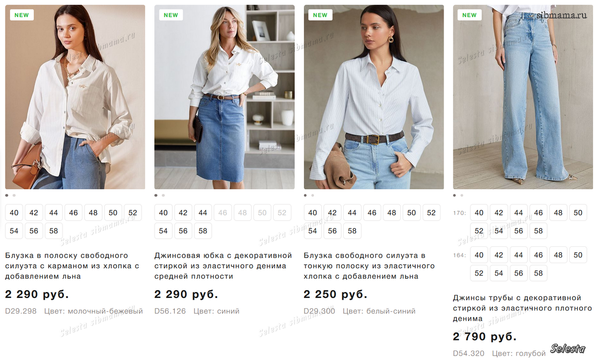Choose size 40 in the 170 height row
Screen dimensions: 596x364
point(479,213)
